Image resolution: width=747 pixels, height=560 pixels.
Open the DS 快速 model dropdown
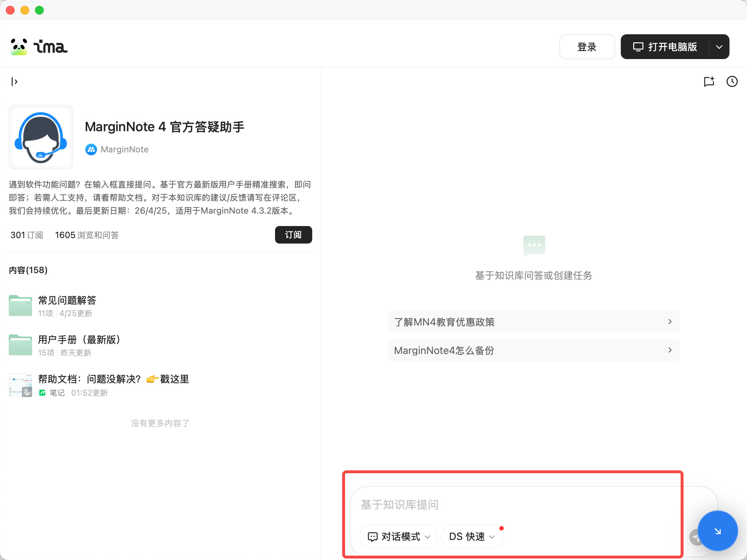tap(472, 536)
